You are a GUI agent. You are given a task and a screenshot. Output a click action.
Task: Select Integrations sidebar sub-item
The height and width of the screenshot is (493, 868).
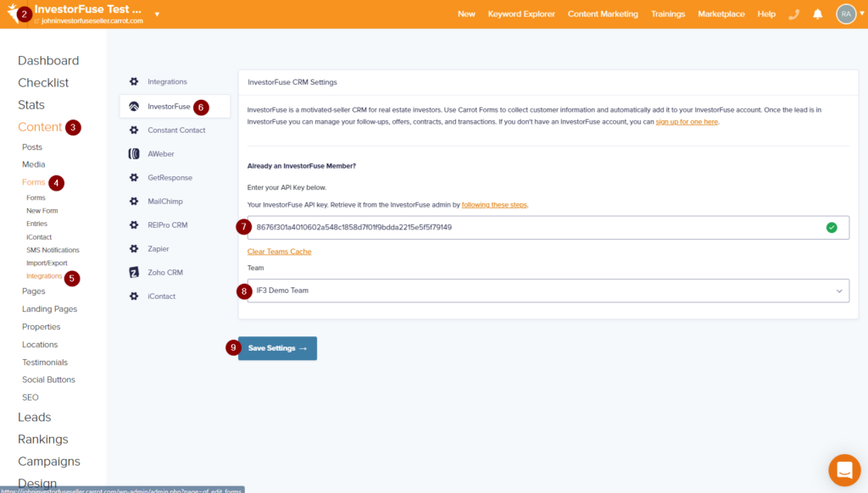click(44, 276)
